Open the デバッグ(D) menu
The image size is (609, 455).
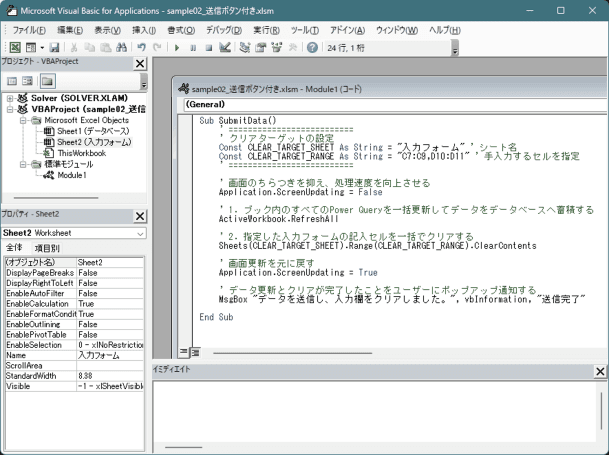(x=224, y=30)
